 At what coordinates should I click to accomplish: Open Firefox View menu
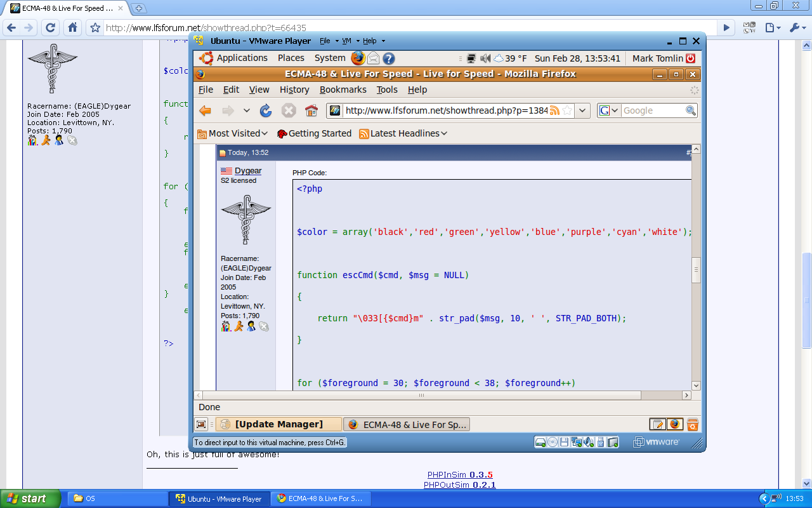[x=259, y=90]
